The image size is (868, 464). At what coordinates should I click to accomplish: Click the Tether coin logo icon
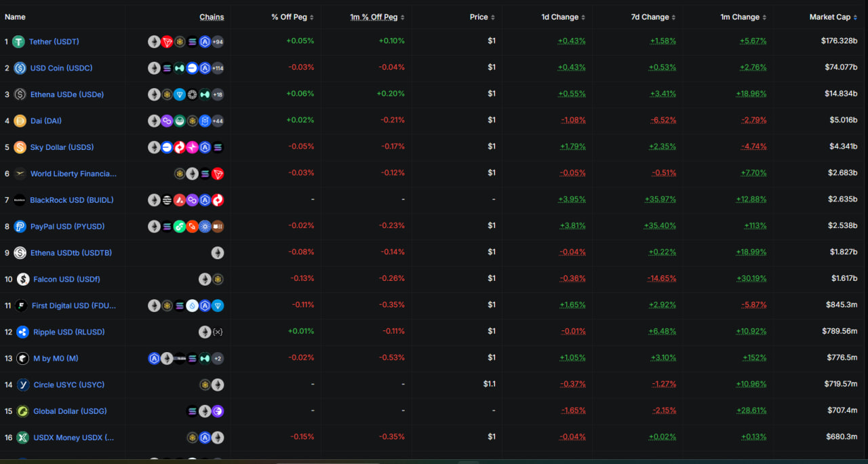[18, 42]
